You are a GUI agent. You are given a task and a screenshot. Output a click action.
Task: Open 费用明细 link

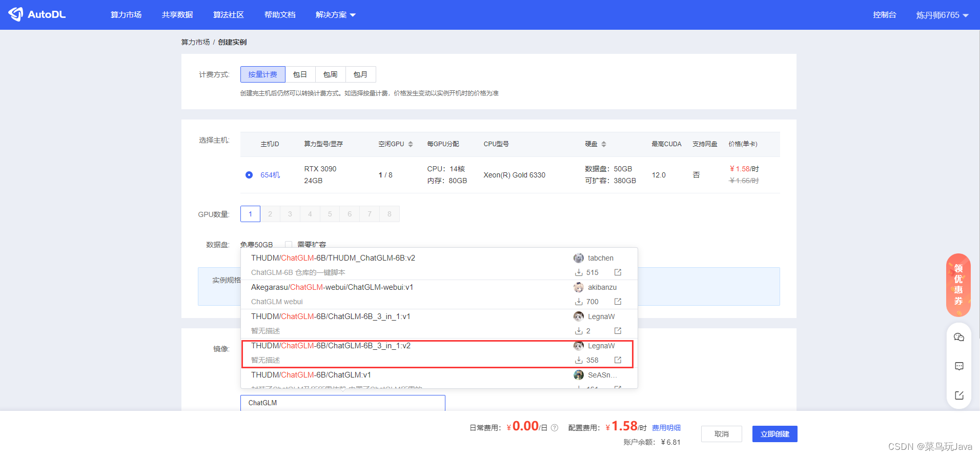(x=666, y=428)
